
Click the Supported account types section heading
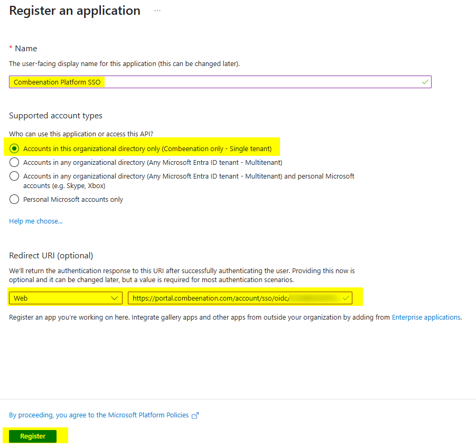tap(55, 116)
